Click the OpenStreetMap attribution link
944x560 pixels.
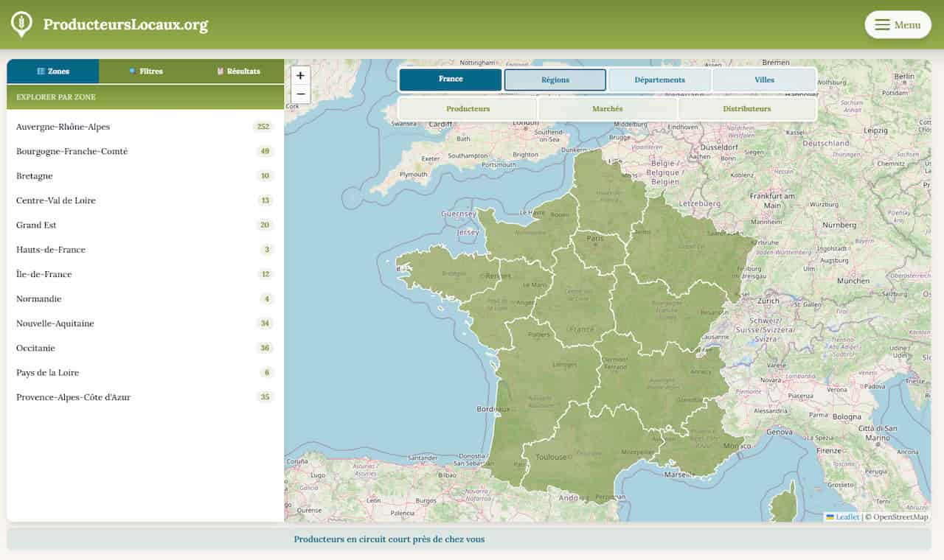pyautogui.click(x=900, y=517)
